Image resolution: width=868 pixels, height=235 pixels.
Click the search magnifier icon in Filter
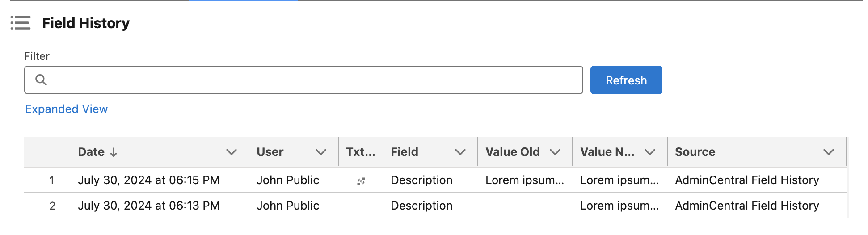click(41, 80)
